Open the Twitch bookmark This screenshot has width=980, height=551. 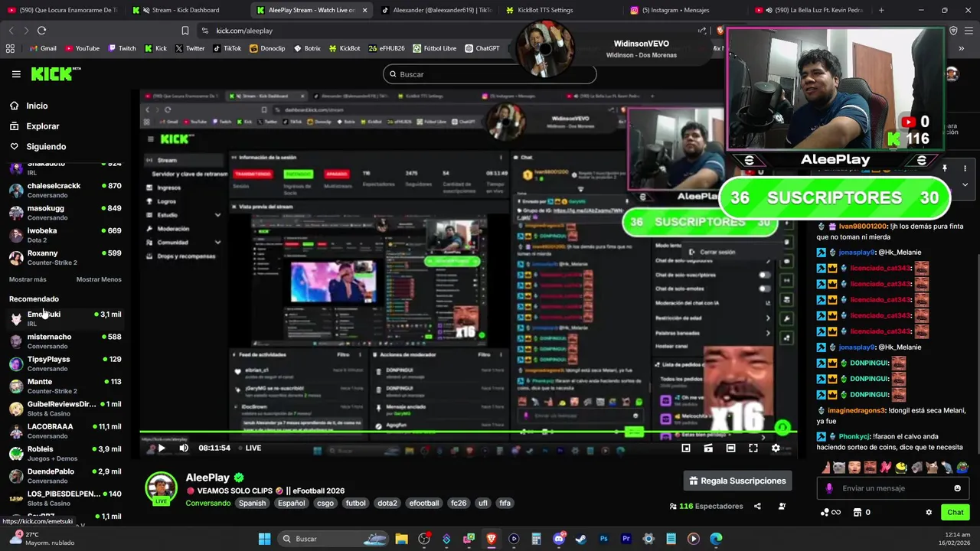[x=122, y=48]
